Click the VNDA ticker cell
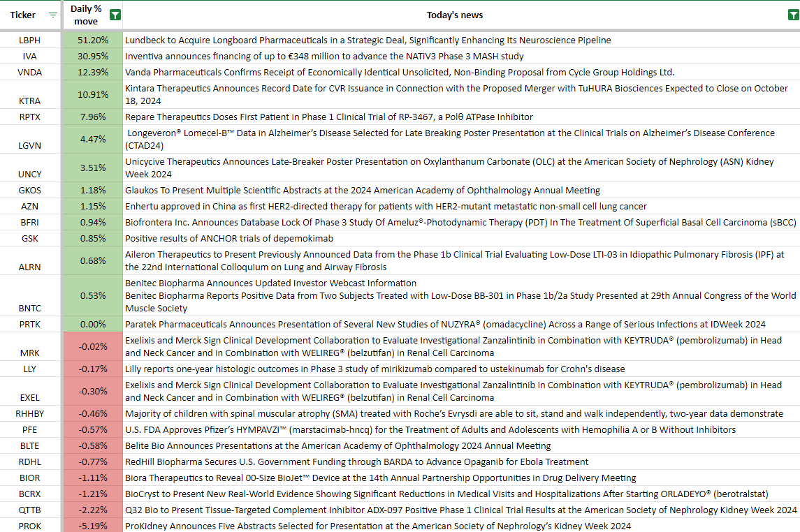 point(30,73)
